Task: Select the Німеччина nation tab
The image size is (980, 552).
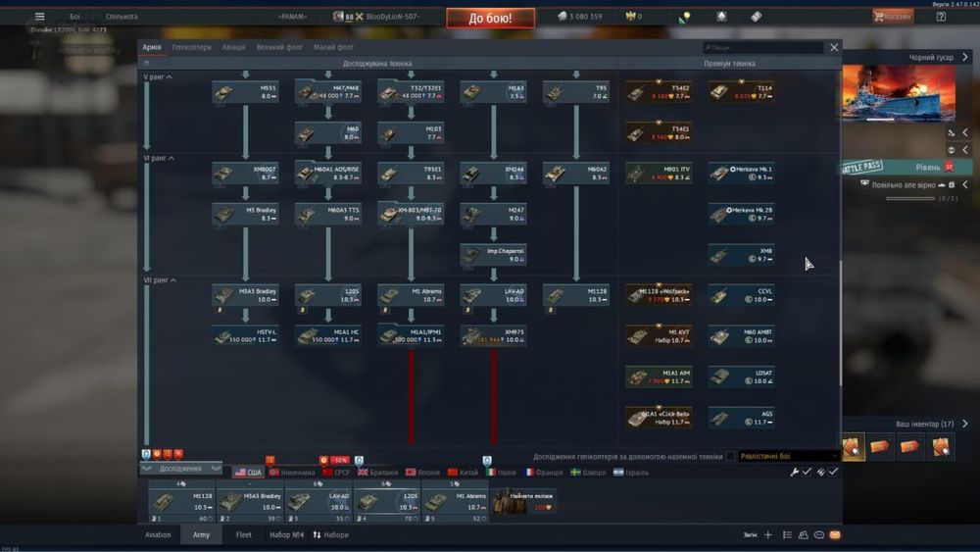Action: click(292, 473)
